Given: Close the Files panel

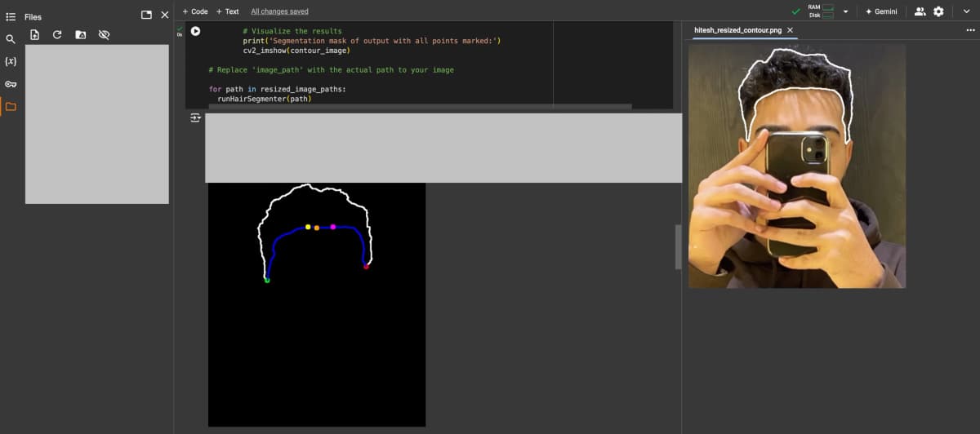Looking at the screenshot, I should point(165,15).
